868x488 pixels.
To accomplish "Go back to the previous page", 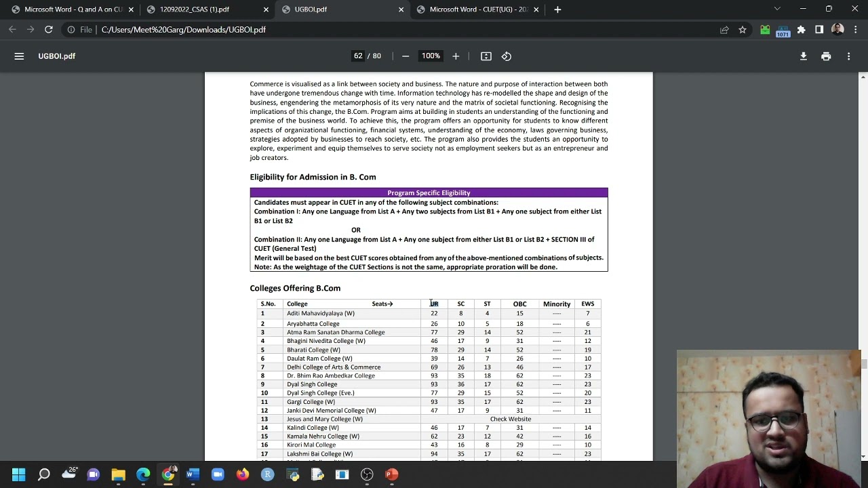I will [12, 30].
